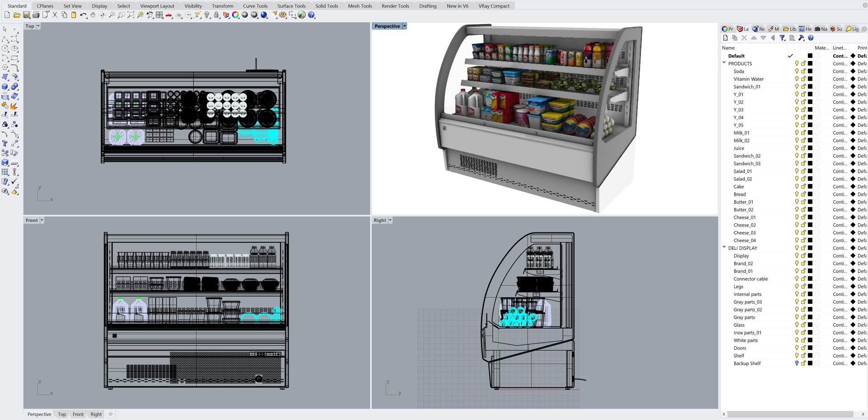Image resolution: width=868 pixels, height=420 pixels.
Task: Collapse the PRODUCTS layer group
Action: (x=724, y=63)
